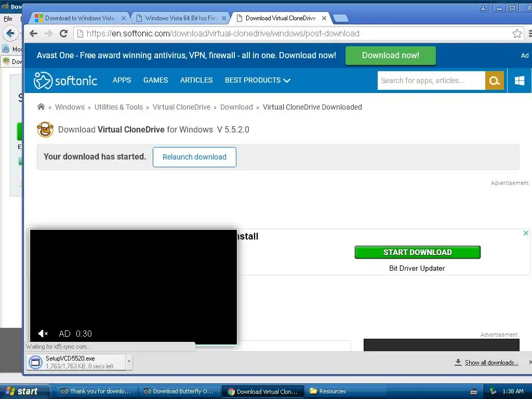Bookmark this page with the star icon
The height and width of the screenshot is (399, 532).
coord(517,33)
